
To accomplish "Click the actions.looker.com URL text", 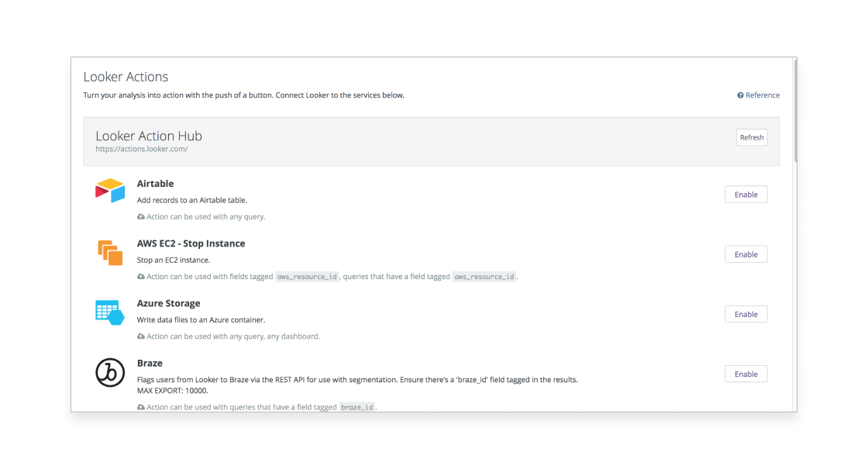I will pos(142,149).
